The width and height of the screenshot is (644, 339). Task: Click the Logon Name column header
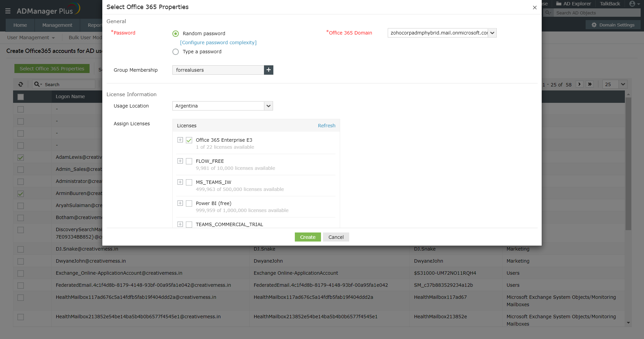coord(70,96)
